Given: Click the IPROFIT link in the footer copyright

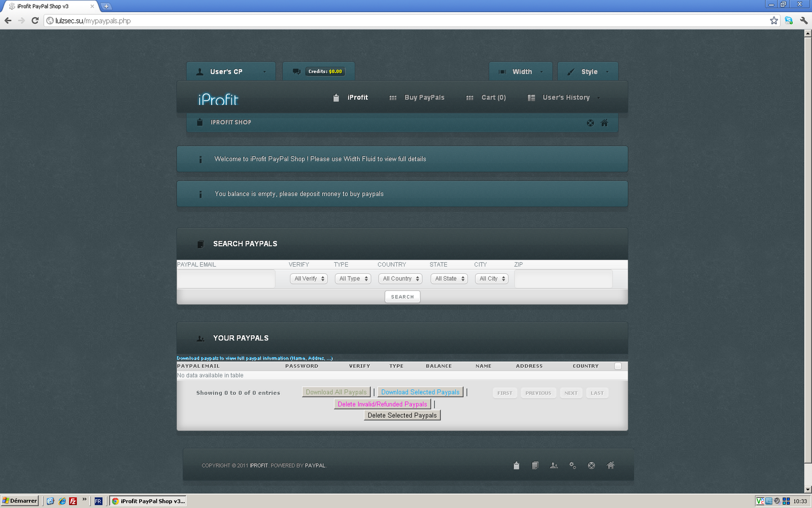Looking at the screenshot, I should pyautogui.click(x=259, y=465).
